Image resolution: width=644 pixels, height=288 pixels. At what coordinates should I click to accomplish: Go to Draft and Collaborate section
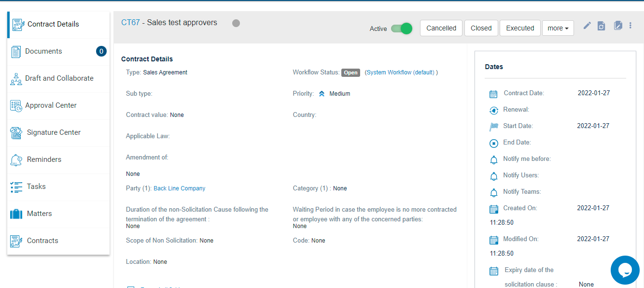click(x=59, y=78)
